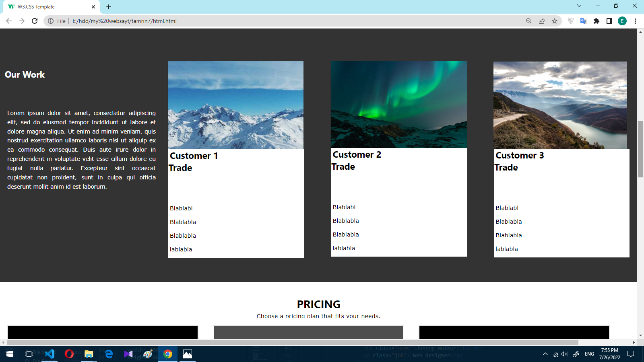Viewport: 644px width, 362px height.
Task: Click the Customer 1 mountain image
Action: coord(236,105)
